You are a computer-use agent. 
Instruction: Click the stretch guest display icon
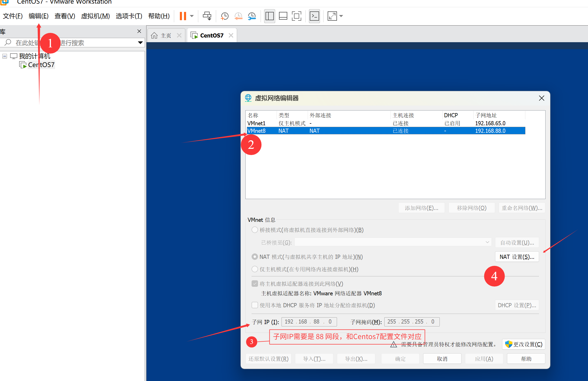click(332, 16)
